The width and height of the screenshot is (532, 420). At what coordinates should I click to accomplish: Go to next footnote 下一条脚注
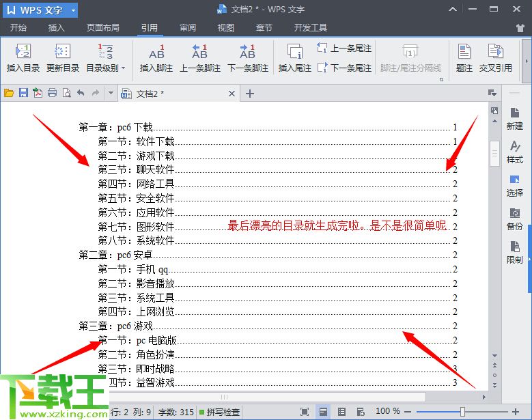(x=248, y=58)
